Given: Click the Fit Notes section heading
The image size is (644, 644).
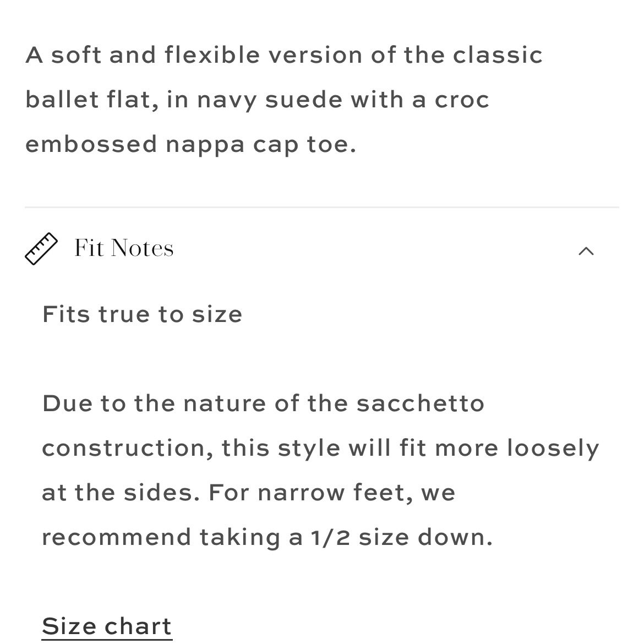Looking at the screenshot, I should coord(124,248).
